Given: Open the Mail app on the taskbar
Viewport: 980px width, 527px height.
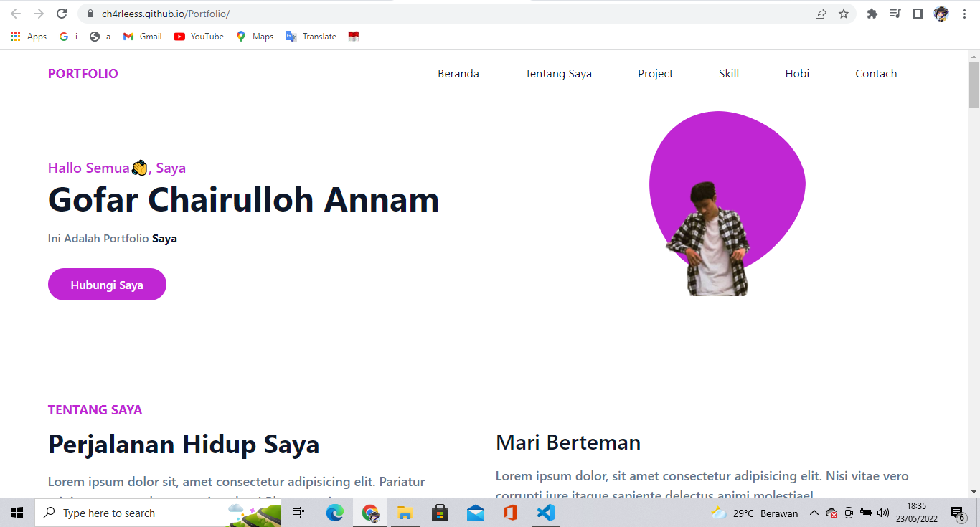Looking at the screenshot, I should tap(476, 513).
